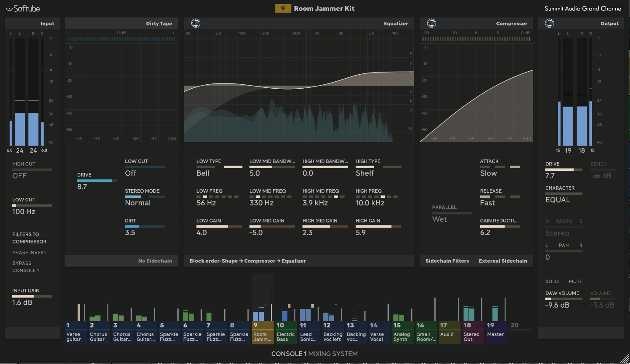Change High Type Shelf setting
630x364 pixels.
tap(365, 173)
